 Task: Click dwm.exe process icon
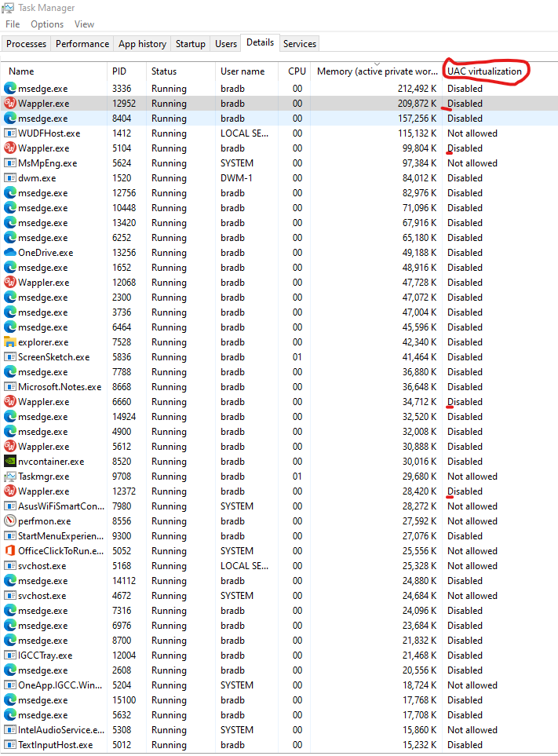pyautogui.click(x=9, y=178)
